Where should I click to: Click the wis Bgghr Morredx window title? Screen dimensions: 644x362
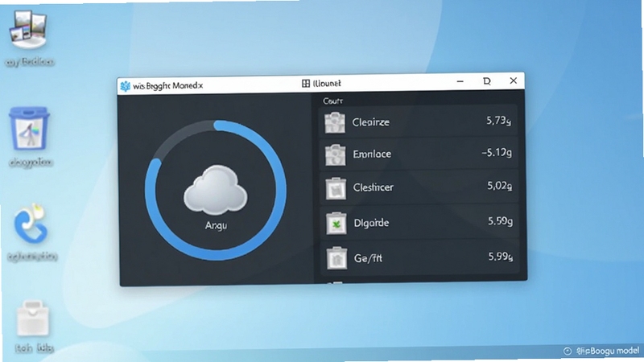click(x=168, y=86)
